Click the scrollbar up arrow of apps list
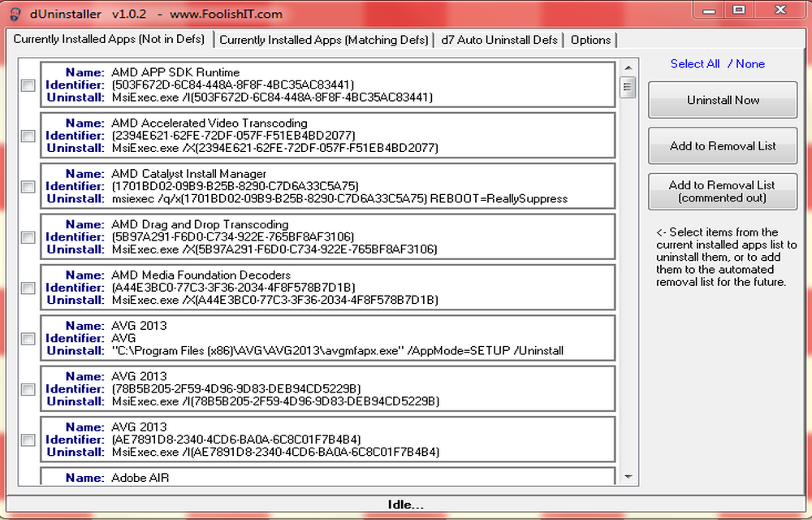The width and height of the screenshot is (812, 520). click(628, 68)
